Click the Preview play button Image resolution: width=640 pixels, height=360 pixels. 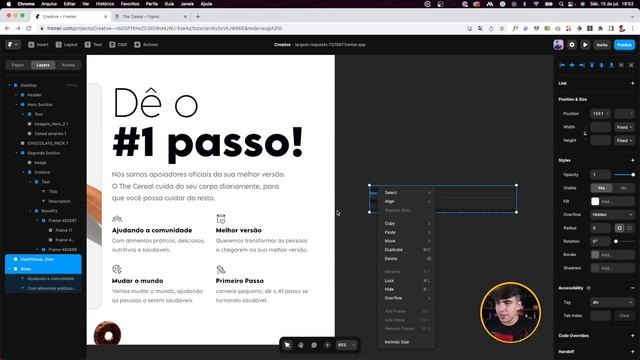[585, 45]
